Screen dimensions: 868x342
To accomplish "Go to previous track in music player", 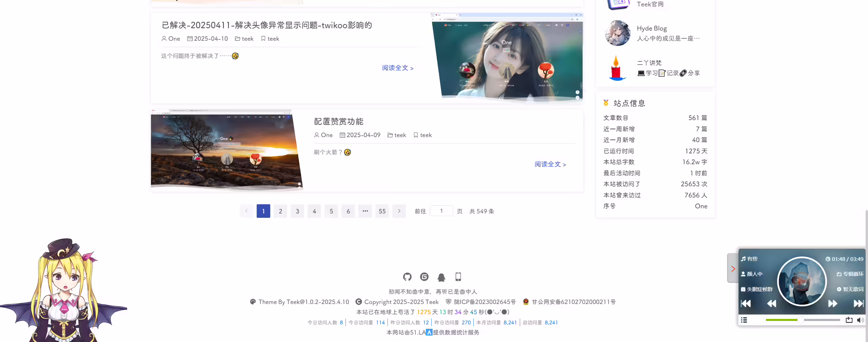I will (x=746, y=303).
